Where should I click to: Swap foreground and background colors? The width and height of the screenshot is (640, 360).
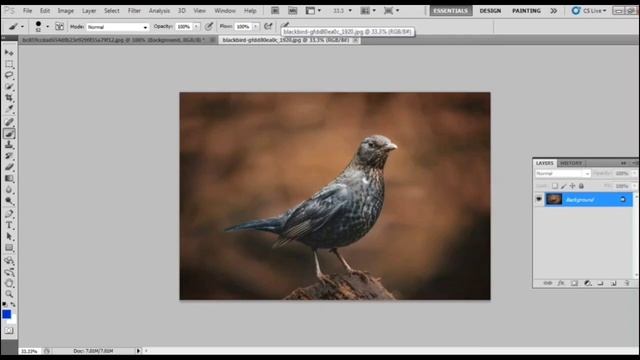tap(13, 304)
